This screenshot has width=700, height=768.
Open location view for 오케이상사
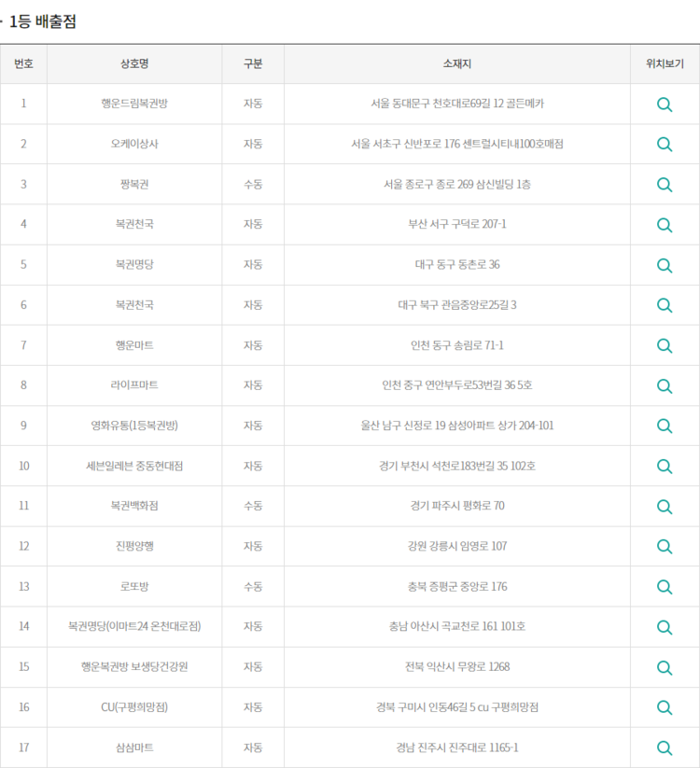coord(665,145)
